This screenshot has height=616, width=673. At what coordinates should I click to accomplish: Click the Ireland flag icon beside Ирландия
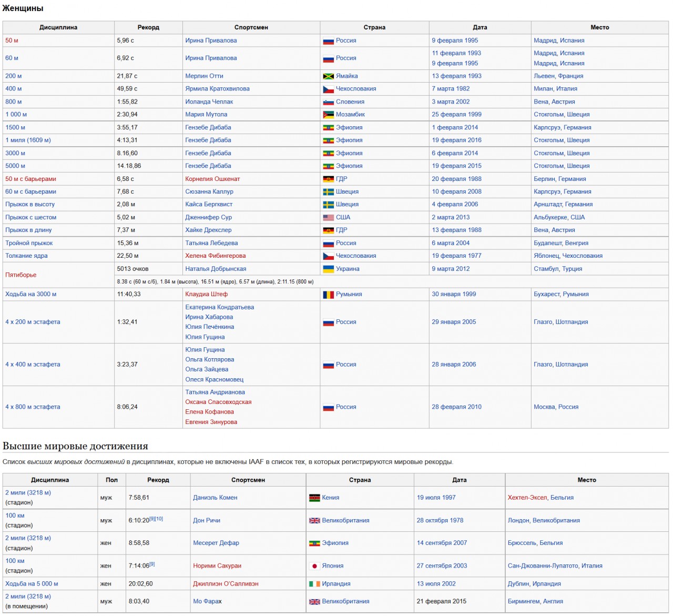pyautogui.click(x=314, y=584)
